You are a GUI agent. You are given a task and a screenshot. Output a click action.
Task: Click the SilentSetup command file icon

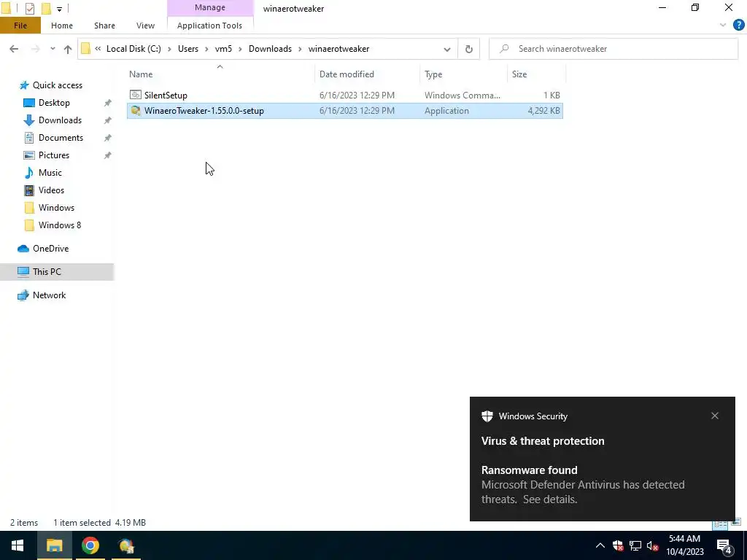[136, 96]
